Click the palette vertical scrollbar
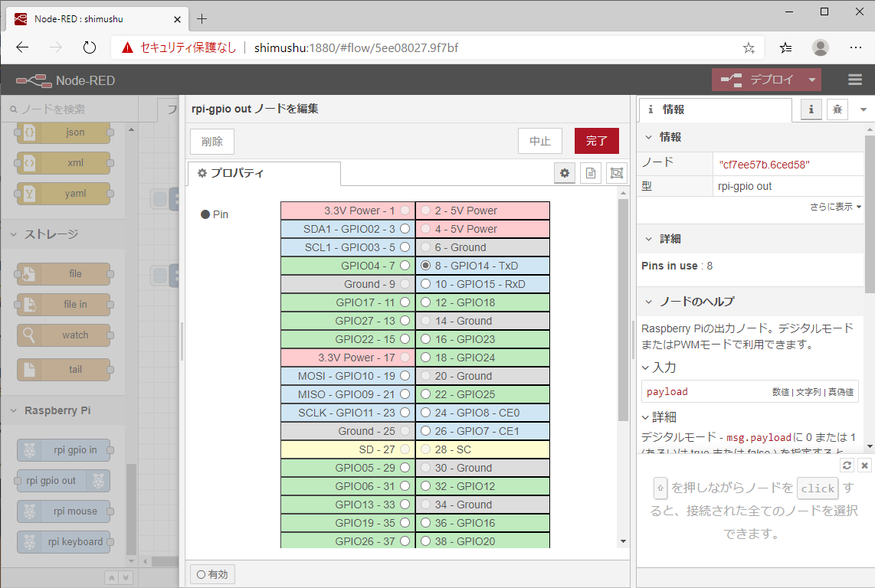The image size is (875, 588). 131,508
